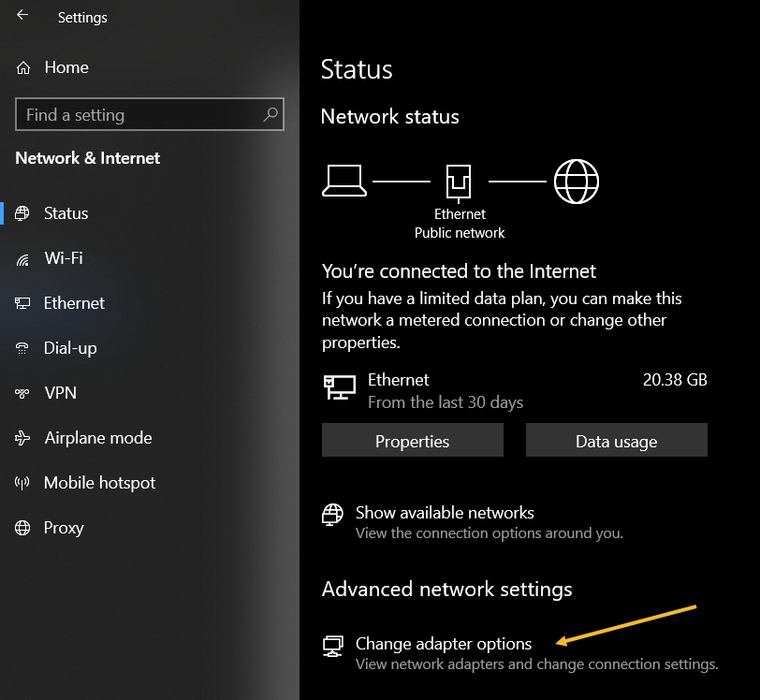Screen dimensions: 760x700
Task: Click Show available networks link
Action: [445, 513]
